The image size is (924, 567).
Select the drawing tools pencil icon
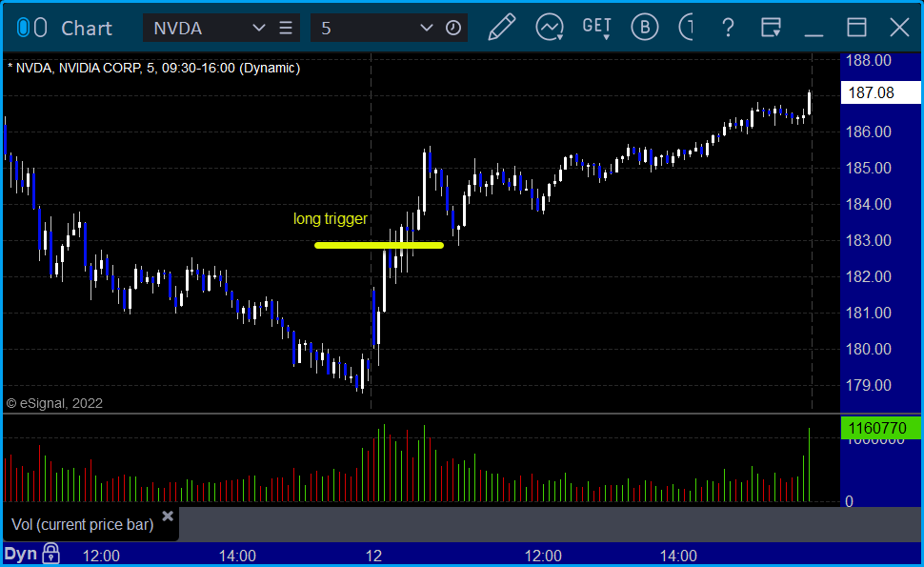tap(501, 27)
